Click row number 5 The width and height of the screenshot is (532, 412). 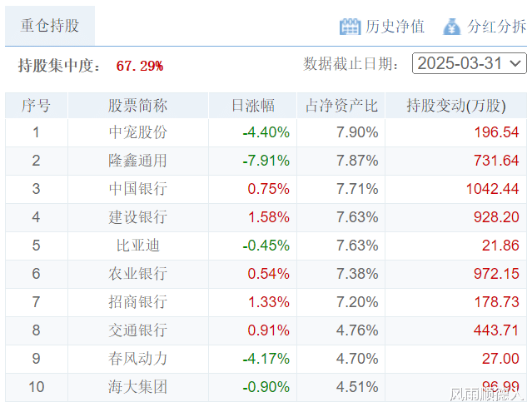[x=37, y=246]
